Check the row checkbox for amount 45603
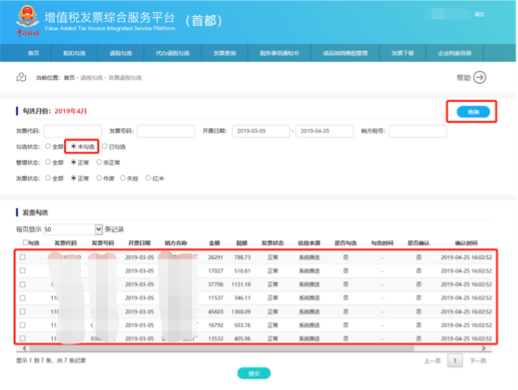Image resolution: width=518 pixels, height=390 pixels. (23, 311)
